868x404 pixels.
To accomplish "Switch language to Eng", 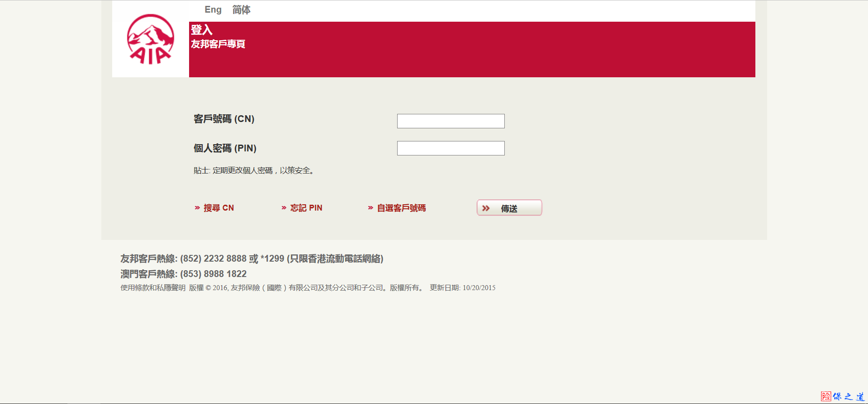I will point(213,9).
